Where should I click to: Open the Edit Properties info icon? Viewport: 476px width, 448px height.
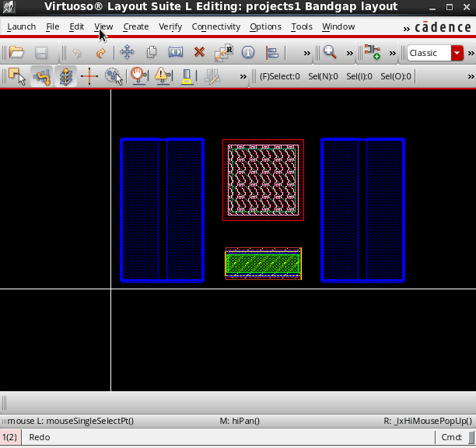(x=248, y=54)
